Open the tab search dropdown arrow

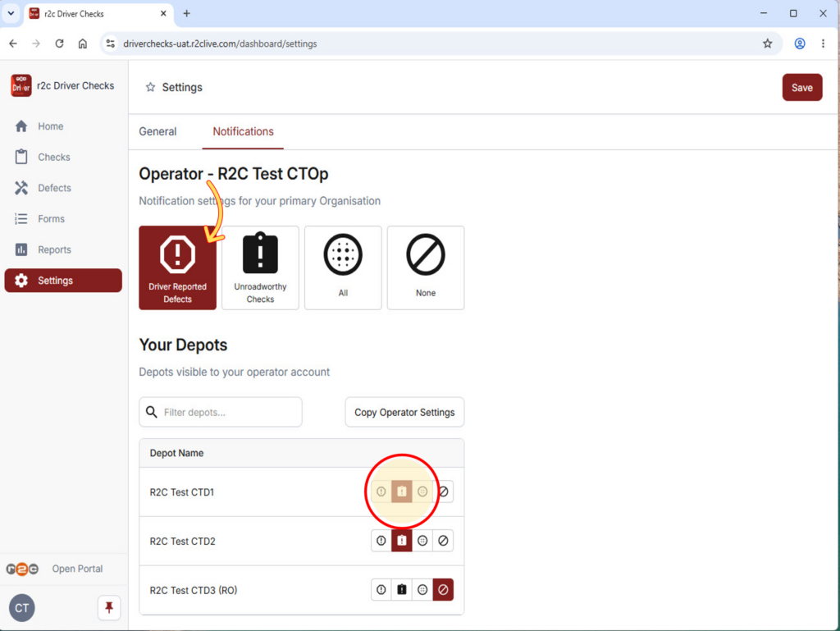click(11, 13)
